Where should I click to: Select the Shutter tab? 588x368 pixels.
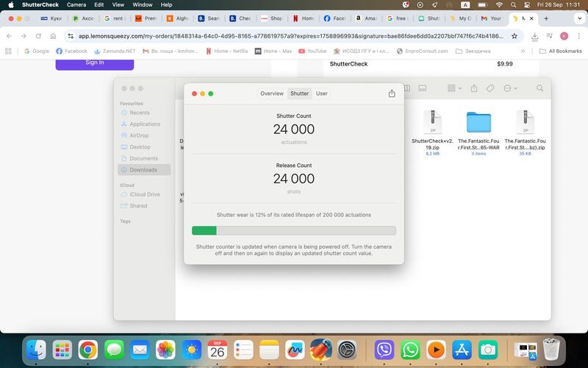point(299,93)
